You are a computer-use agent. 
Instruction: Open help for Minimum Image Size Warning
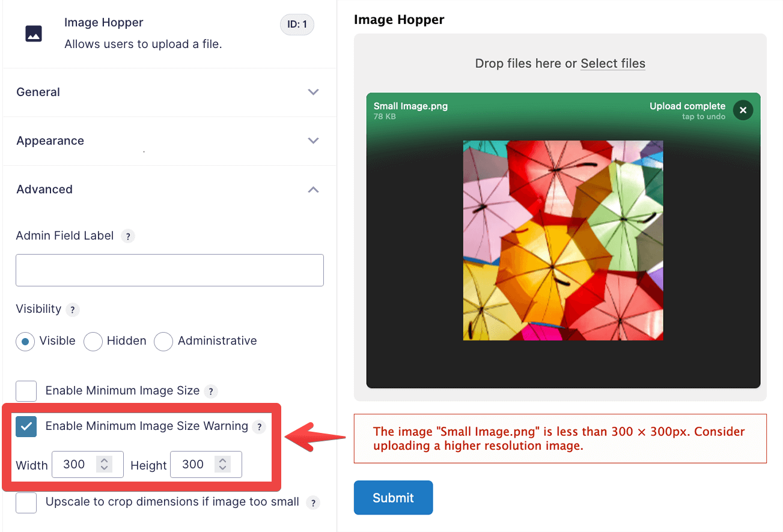259,426
